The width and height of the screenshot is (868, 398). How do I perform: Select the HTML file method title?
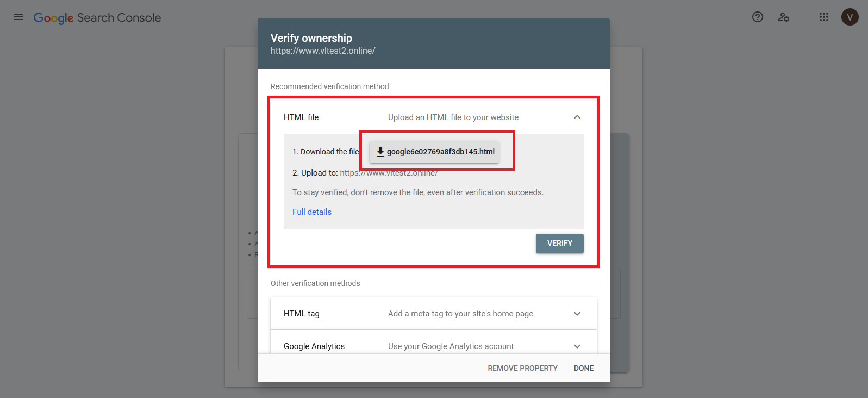coord(301,117)
